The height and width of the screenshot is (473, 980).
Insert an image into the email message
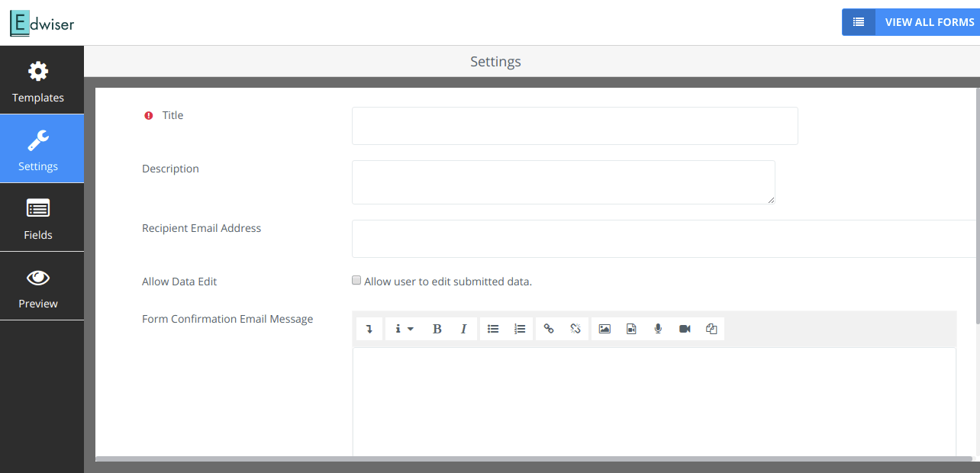click(604, 328)
